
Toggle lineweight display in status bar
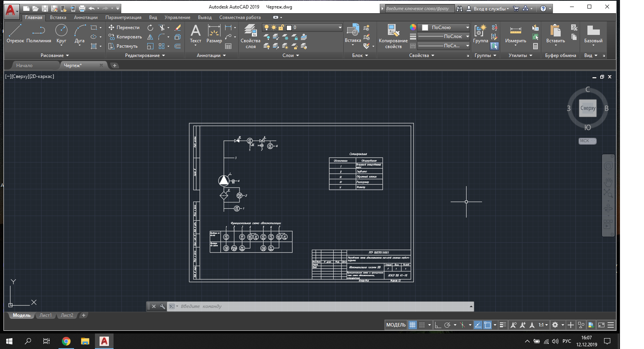(x=503, y=325)
